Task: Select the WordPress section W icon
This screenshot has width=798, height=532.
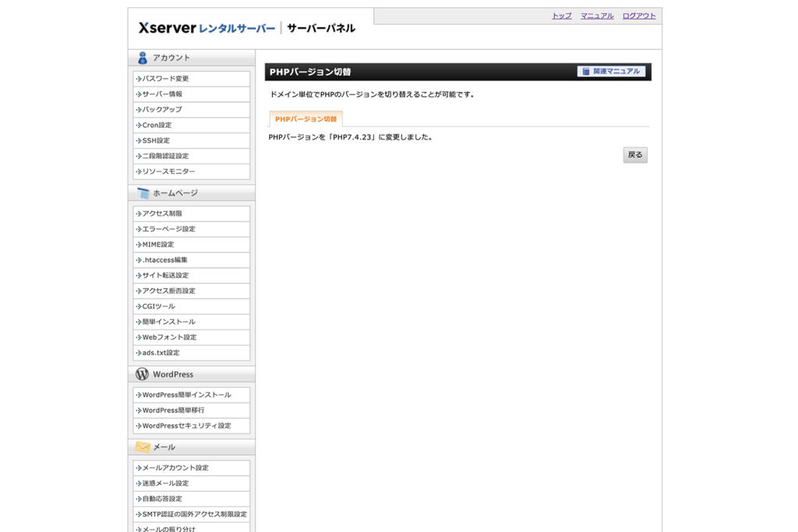Action: pos(141,374)
